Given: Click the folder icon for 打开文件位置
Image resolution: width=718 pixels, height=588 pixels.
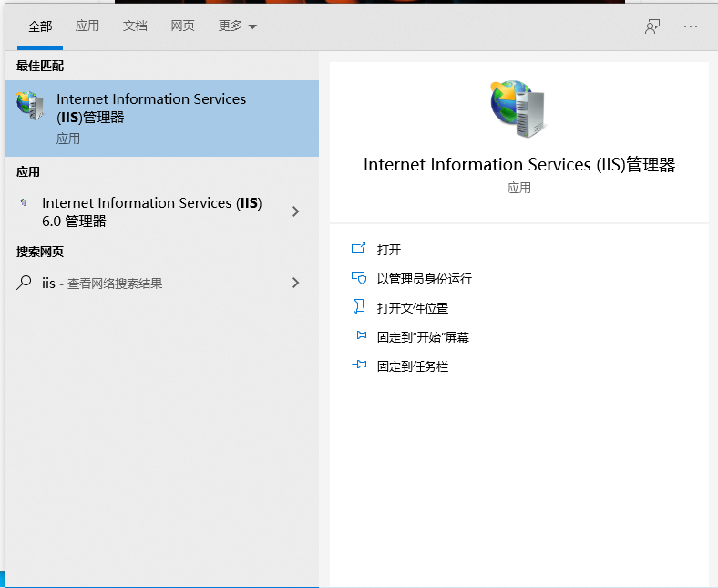Looking at the screenshot, I should [358, 306].
